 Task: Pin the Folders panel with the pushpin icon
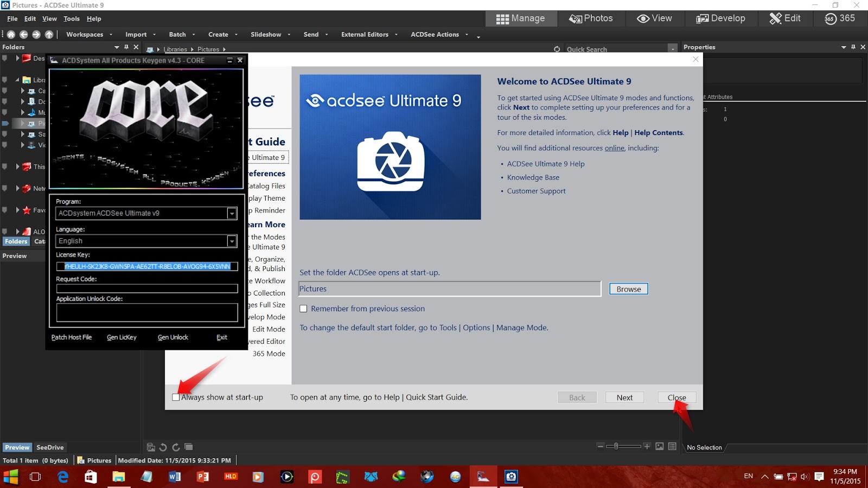coord(126,47)
